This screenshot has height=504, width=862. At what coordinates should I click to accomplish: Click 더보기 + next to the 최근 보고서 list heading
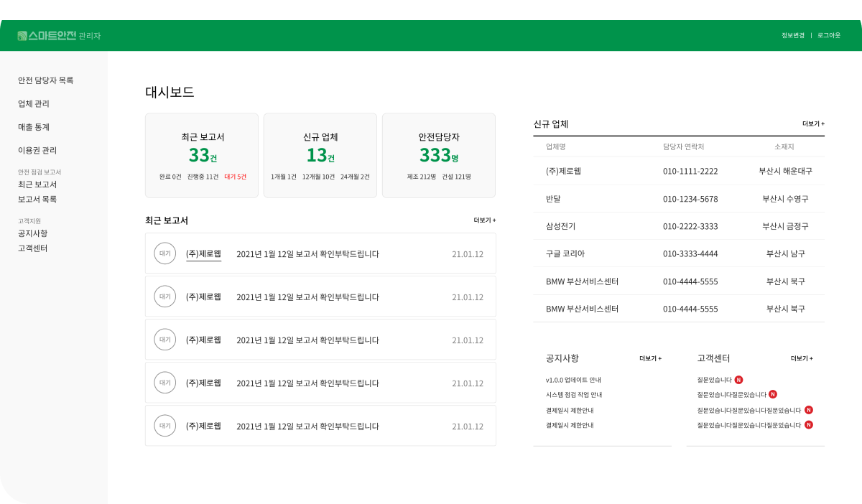click(485, 220)
